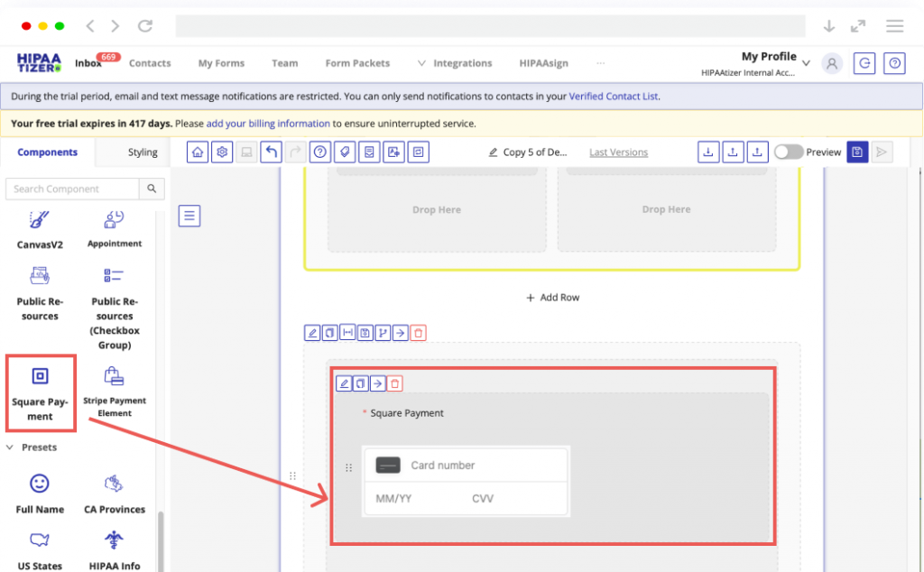
Task: Add the Appointment component
Action: (115, 230)
